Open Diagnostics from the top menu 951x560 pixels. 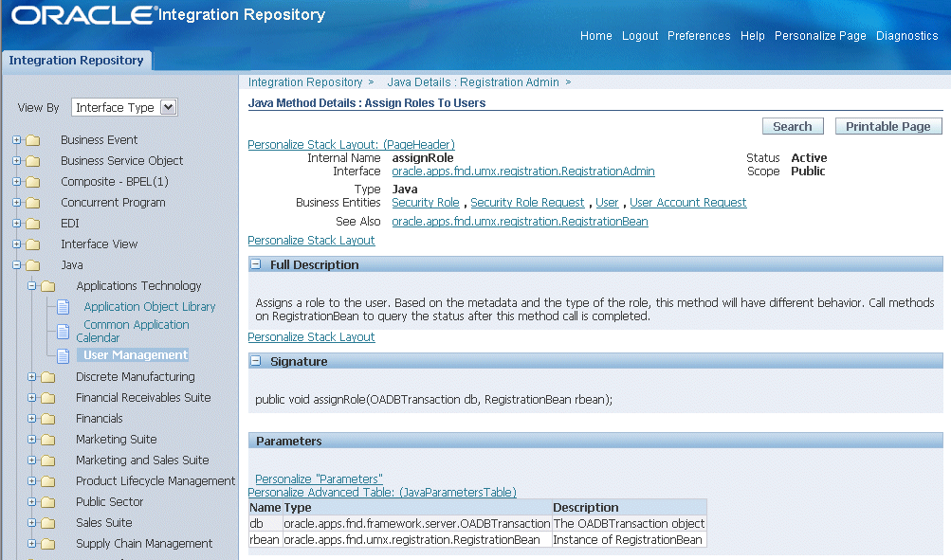906,36
